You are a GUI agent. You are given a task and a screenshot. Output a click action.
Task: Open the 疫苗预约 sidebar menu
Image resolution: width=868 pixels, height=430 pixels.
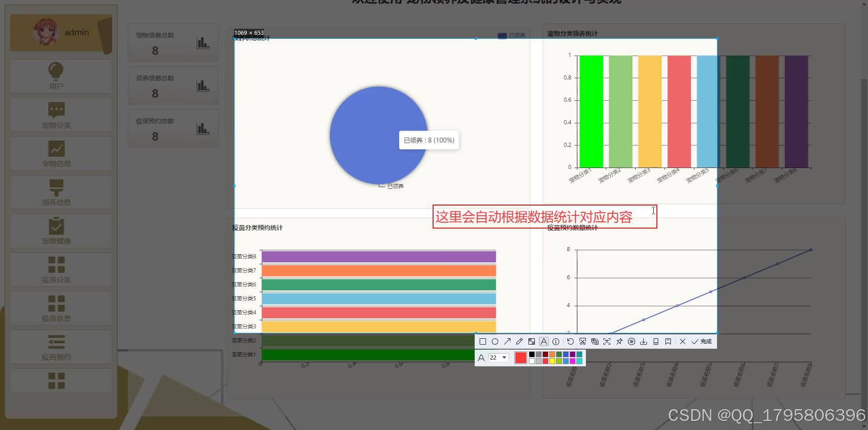61,347
